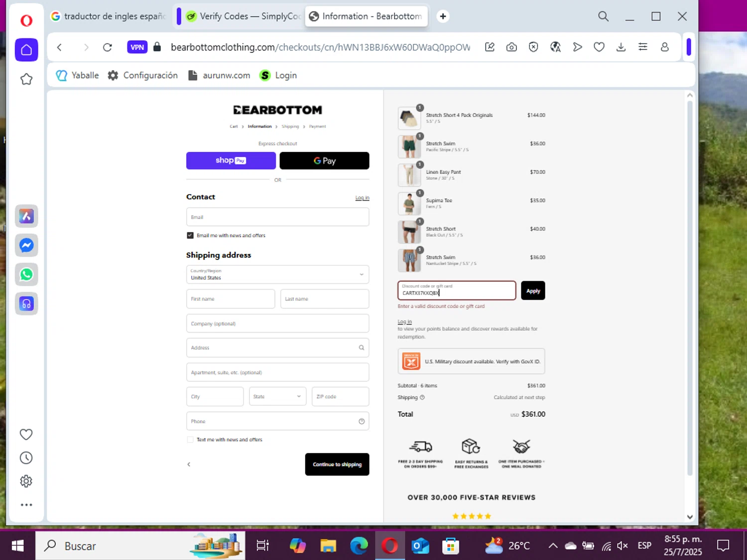Open bookmarks star in sidebar
Image resolution: width=747 pixels, height=560 pixels.
(26, 79)
